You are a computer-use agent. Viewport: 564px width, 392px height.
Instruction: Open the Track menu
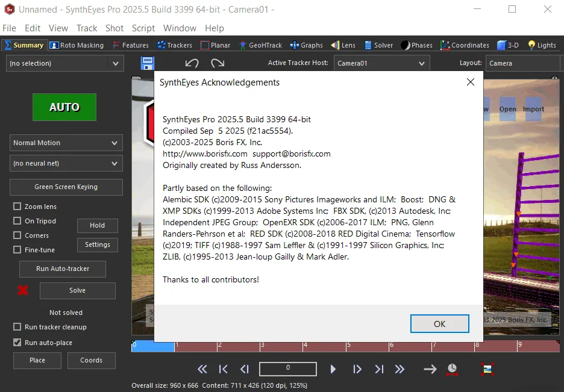tap(87, 28)
